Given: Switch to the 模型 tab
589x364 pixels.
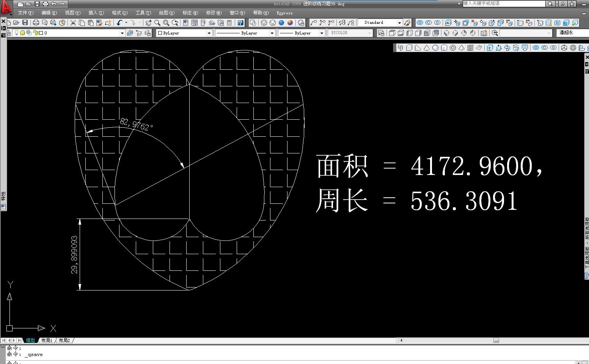Looking at the screenshot, I should [30, 341].
